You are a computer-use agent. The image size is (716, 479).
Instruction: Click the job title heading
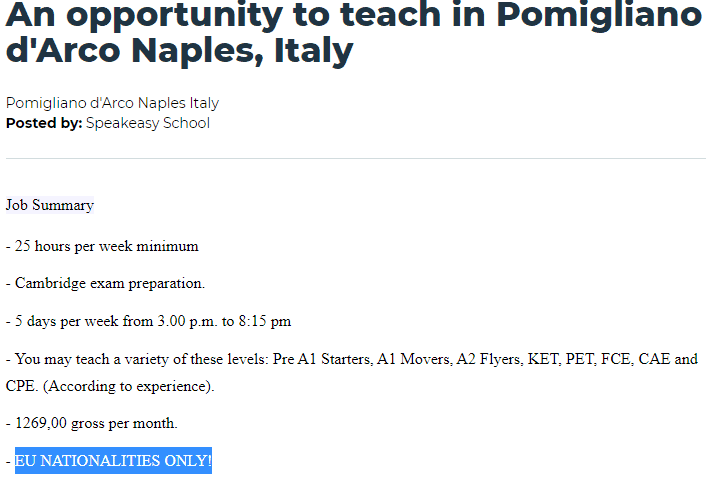pos(352,32)
